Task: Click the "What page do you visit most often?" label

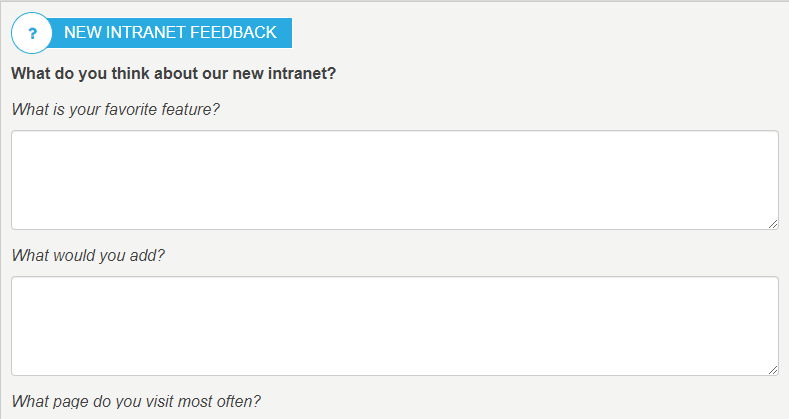Action: click(136, 401)
